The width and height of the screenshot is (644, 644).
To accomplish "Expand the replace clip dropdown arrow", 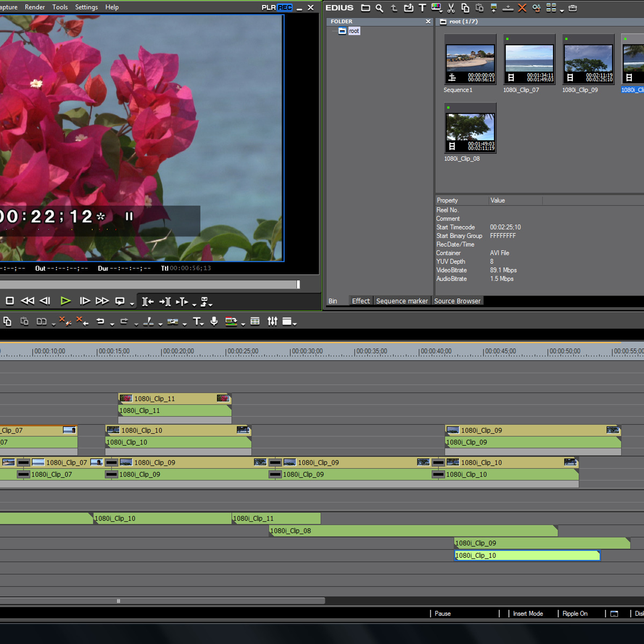I will tap(54, 324).
